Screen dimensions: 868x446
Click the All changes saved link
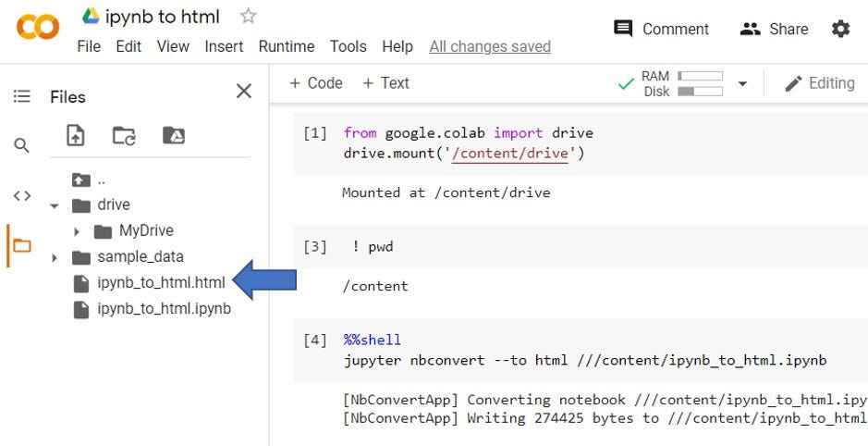click(x=490, y=46)
